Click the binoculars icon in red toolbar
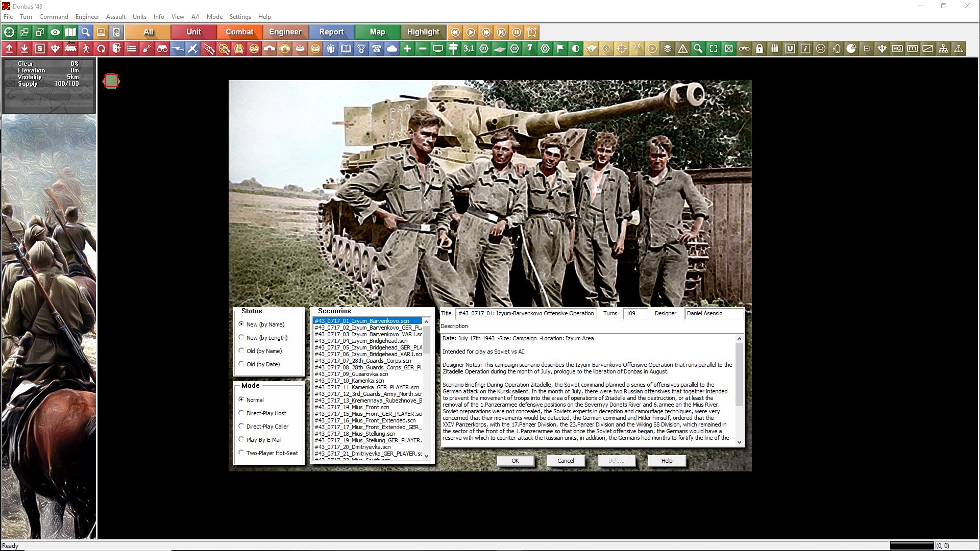The width and height of the screenshot is (980, 551). (162, 49)
